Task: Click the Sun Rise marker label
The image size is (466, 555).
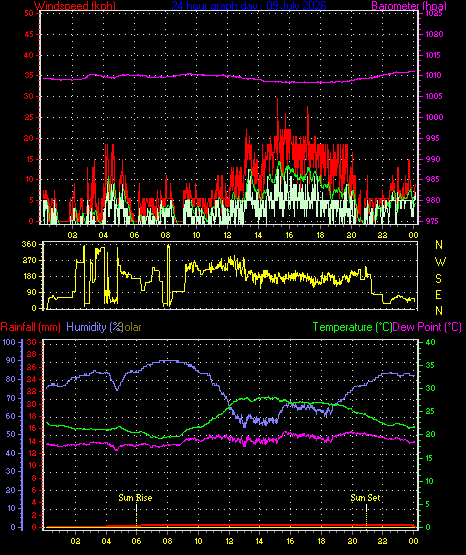Action: pos(135,498)
